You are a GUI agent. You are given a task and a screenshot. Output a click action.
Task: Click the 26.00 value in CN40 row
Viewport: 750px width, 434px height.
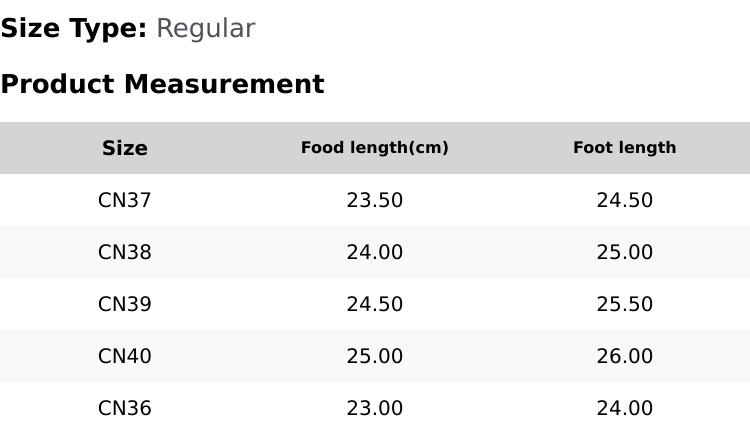coord(625,356)
